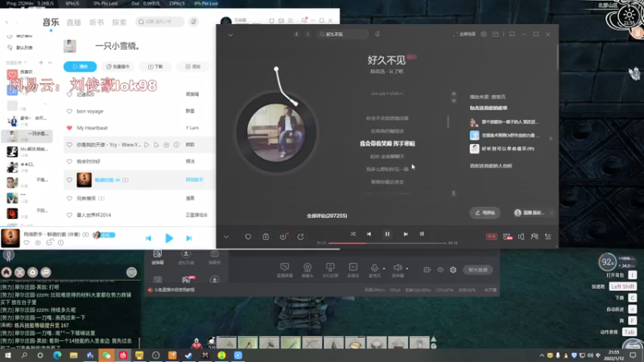Viewport: 644px width, 362px height.
Task: Open the volume control in the dark player
Action: pos(521,237)
